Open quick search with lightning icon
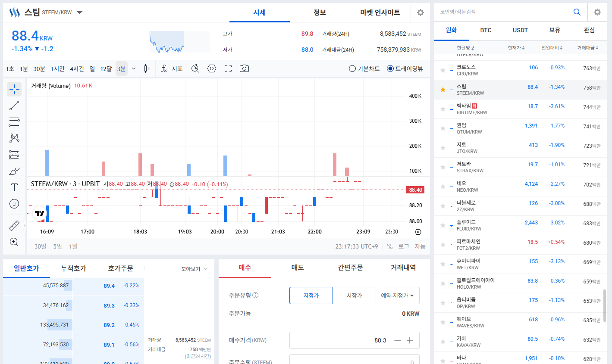The width and height of the screenshot is (612, 364). [x=195, y=68]
